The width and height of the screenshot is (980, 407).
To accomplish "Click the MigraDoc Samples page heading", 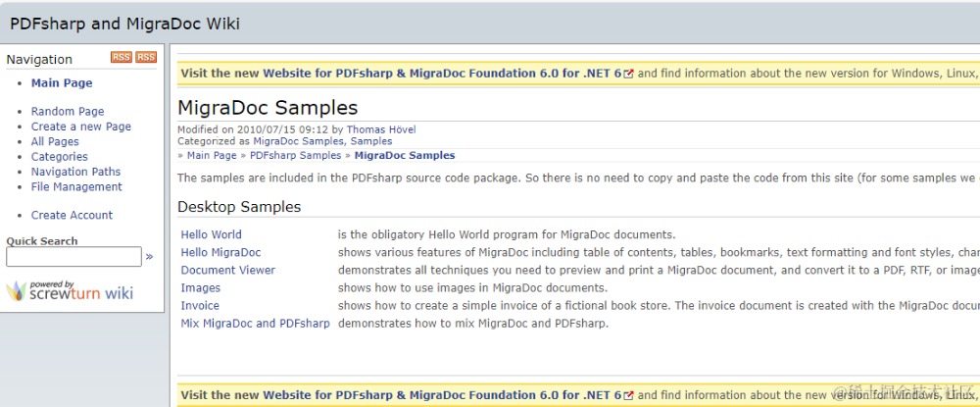I will point(268,108).
